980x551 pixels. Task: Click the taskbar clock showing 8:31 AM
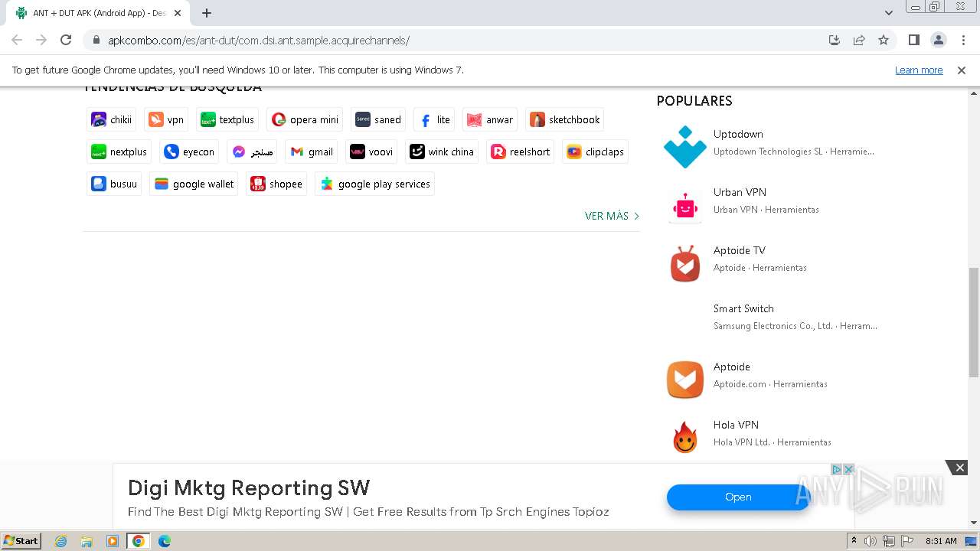941,541
